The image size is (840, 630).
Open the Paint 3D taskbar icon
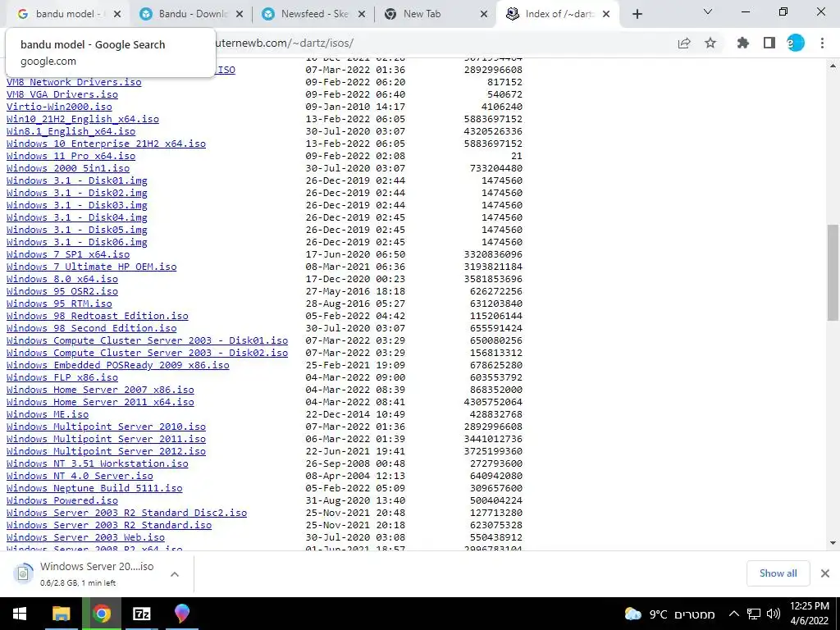point(182,614)
